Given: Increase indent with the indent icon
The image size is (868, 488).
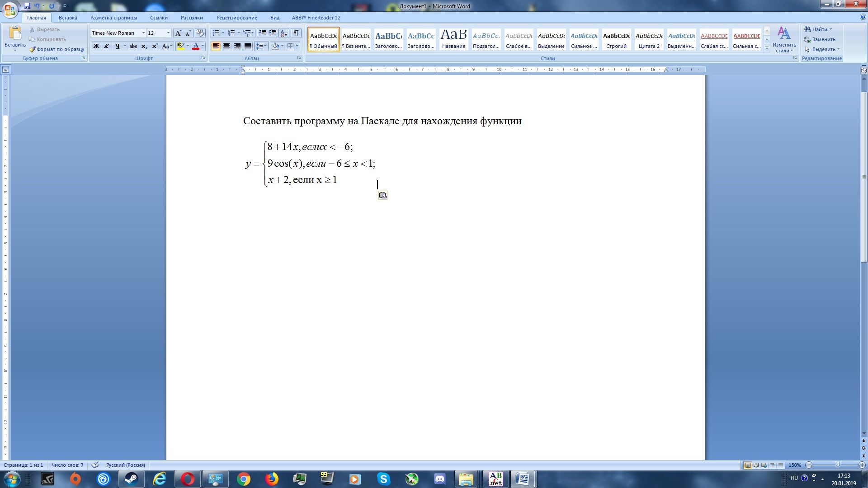Looking at the screenshot, I should coord(273,33).
